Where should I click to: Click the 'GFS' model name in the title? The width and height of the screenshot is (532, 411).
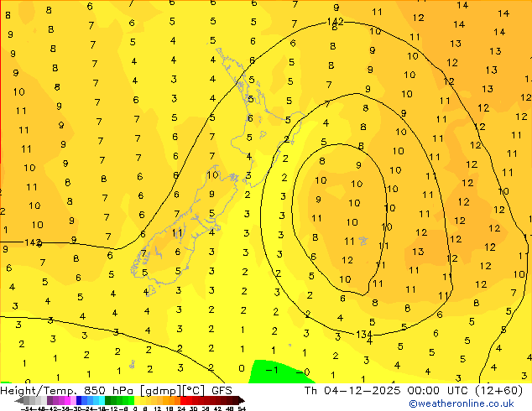pos(222,391)
